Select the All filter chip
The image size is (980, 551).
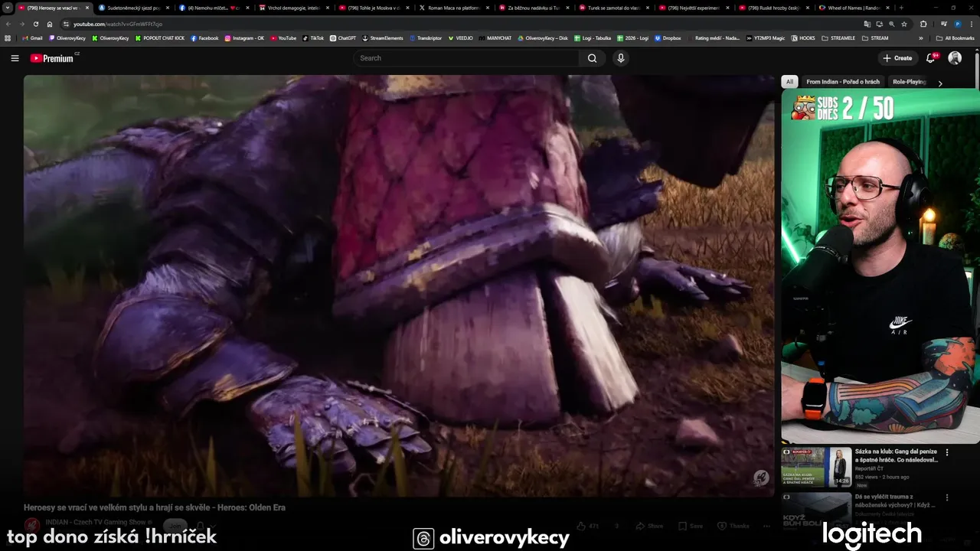(x=789, y=82)
